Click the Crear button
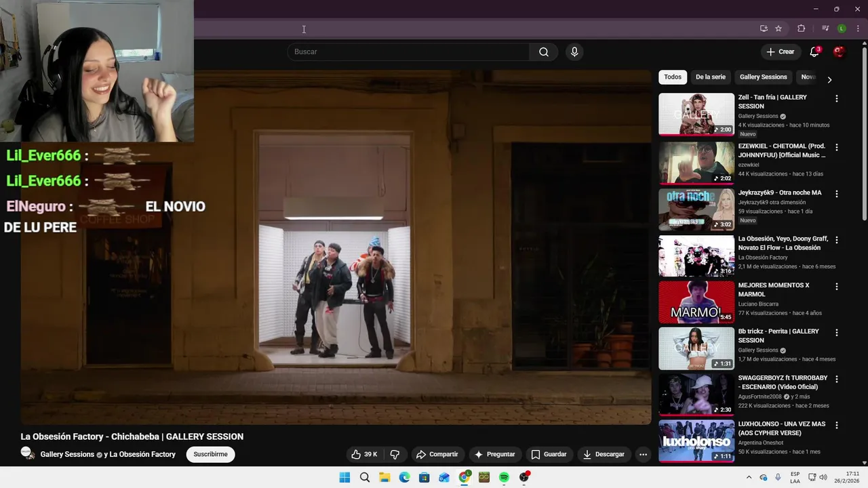This screenshot has height=488, width=868. [x=780, y=52]
